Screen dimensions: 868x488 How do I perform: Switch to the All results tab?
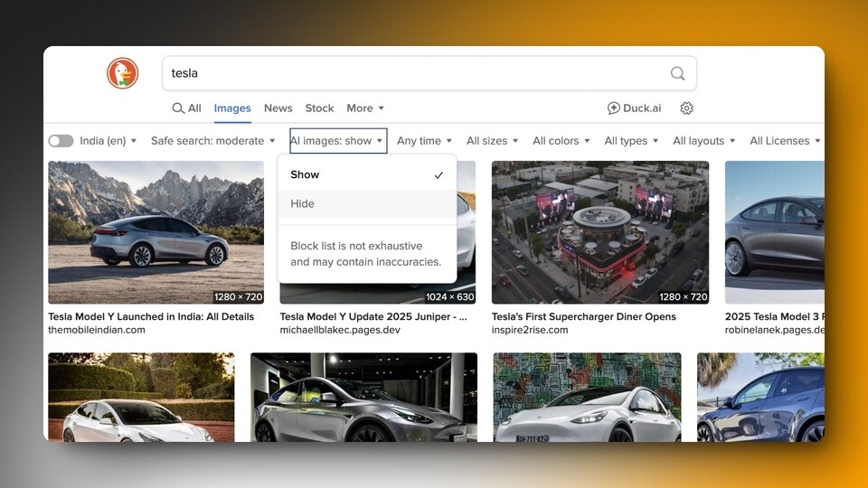click(x=186, y=108)
